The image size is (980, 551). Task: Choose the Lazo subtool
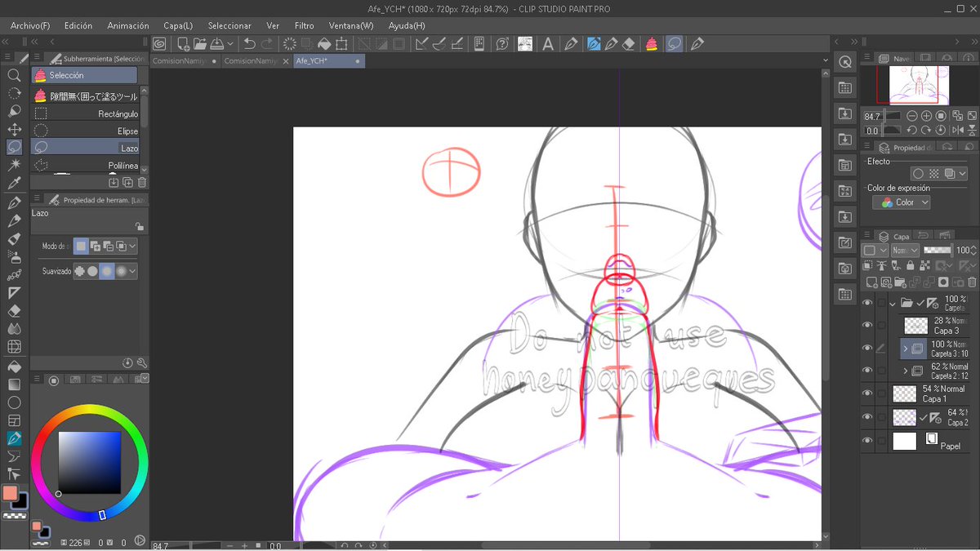(85, 148)
